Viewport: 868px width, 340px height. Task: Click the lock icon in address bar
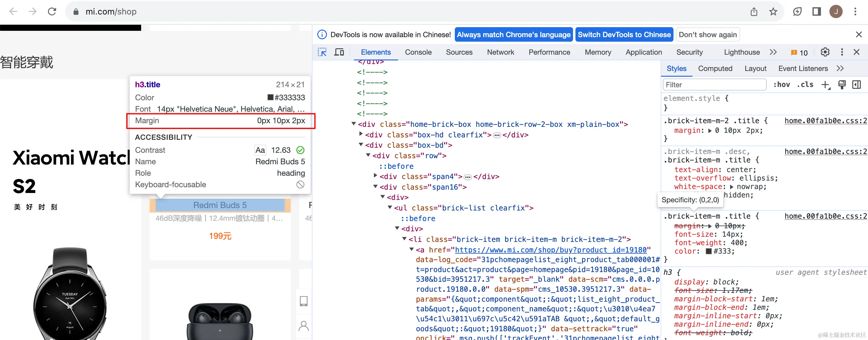[x=76, y=12]
